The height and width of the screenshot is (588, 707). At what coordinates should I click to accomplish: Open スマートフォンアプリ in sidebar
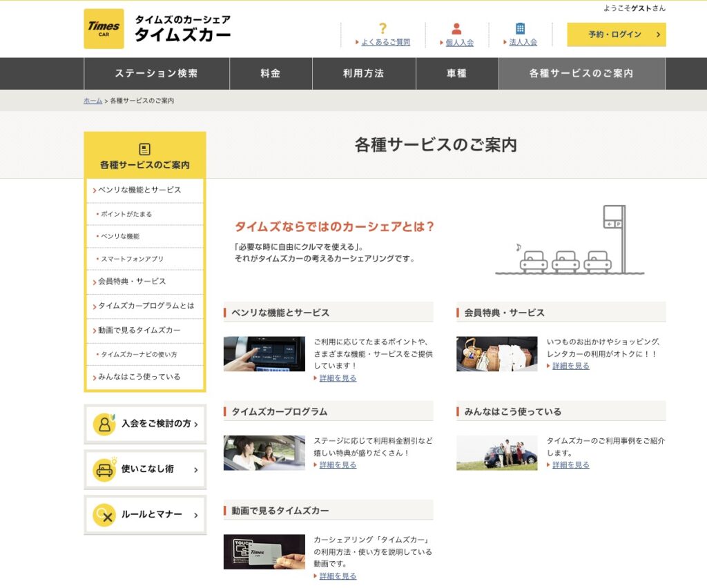(145, 259)
